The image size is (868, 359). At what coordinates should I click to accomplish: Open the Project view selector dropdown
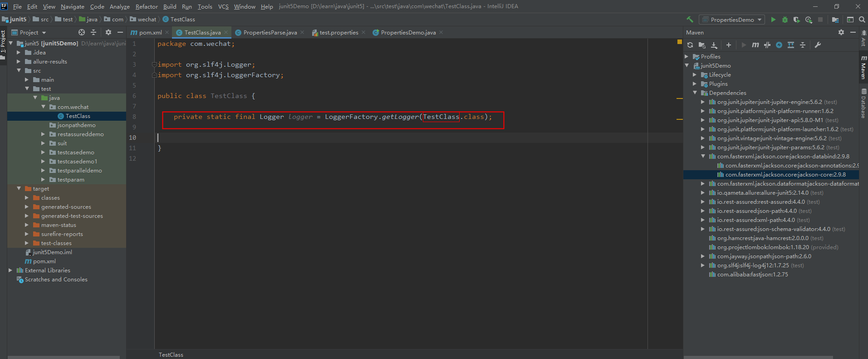point(29,32)
